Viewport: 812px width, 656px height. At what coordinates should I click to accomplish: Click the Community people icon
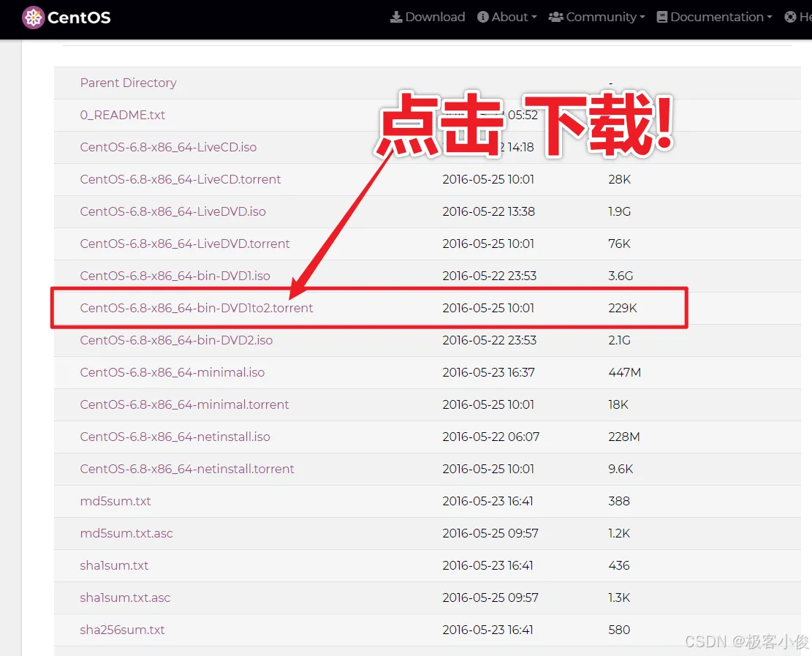555,17
